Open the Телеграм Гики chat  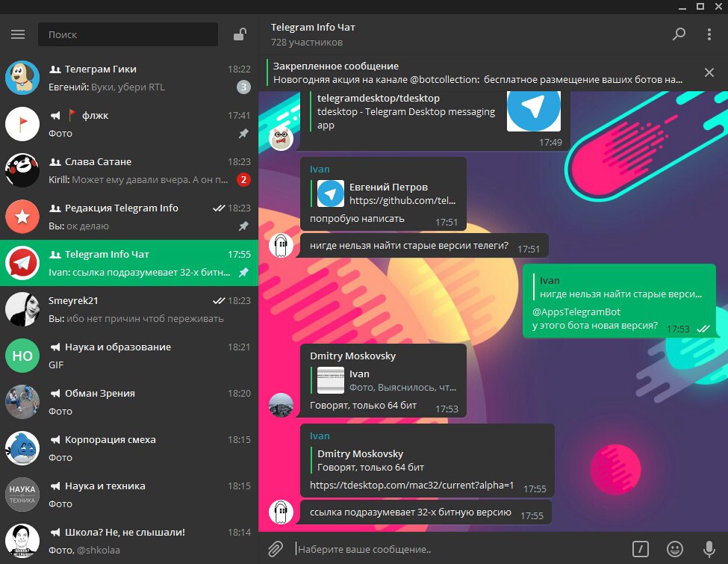(129, 78)
